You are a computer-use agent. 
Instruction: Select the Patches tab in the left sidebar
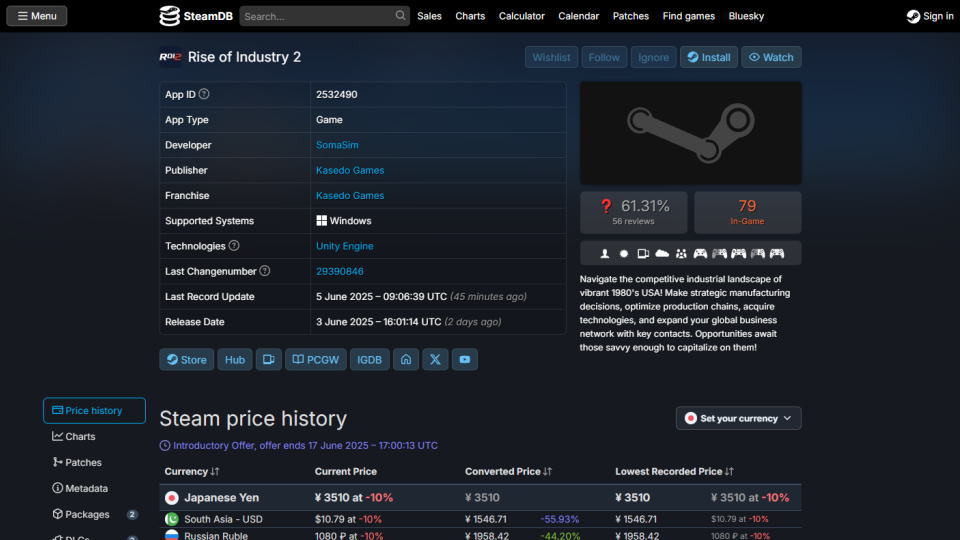pos(94,462)
